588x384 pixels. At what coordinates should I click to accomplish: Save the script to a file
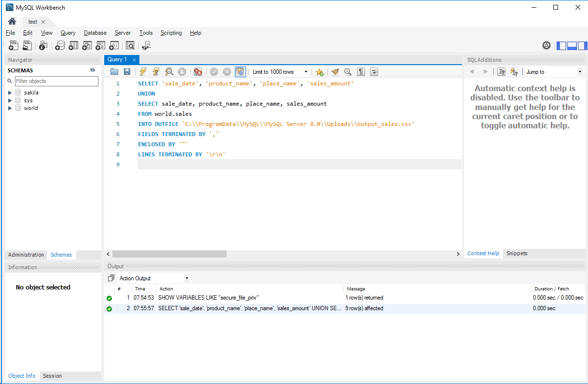[127, 72]
